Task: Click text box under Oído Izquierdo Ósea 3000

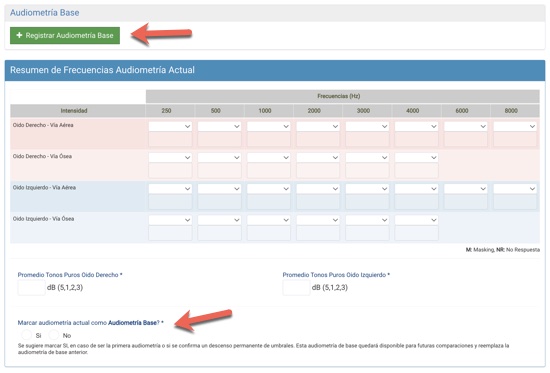Action: click(x=367, y=233)
